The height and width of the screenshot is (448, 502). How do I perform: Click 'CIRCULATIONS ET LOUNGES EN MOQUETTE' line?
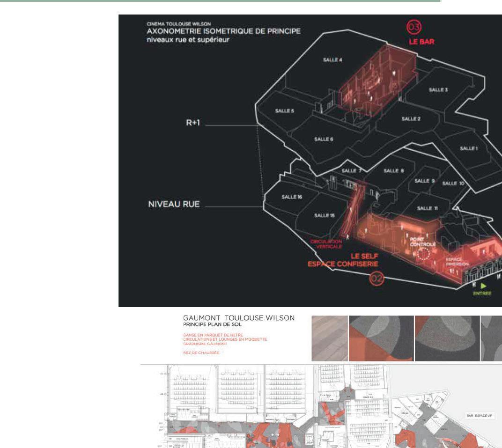tap(225, 339)
